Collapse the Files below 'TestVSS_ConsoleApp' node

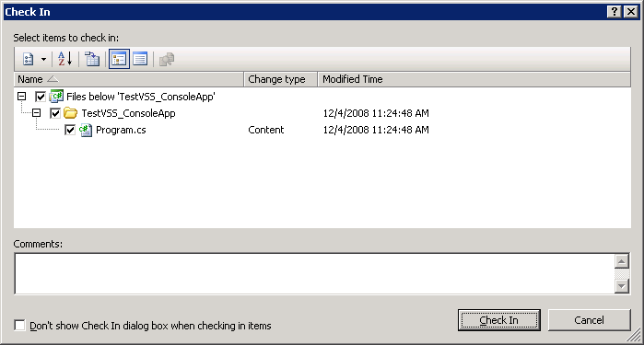click(22, 97)
